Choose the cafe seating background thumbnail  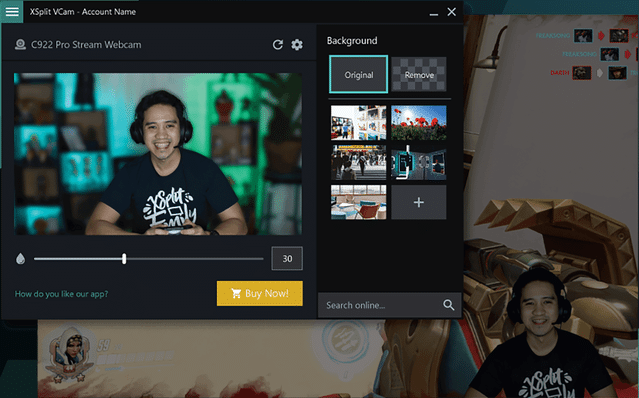358,202
